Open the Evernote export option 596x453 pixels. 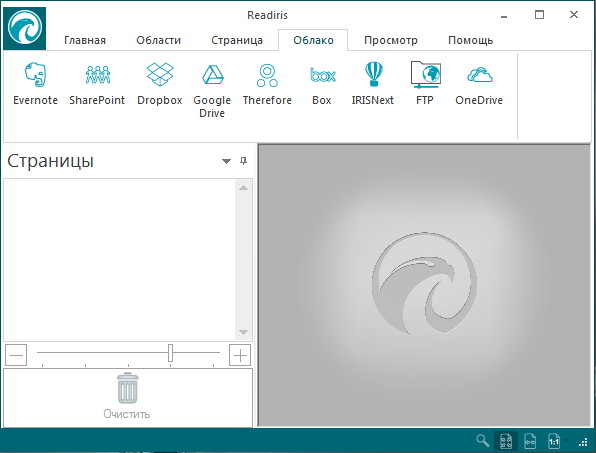(35, 84)
